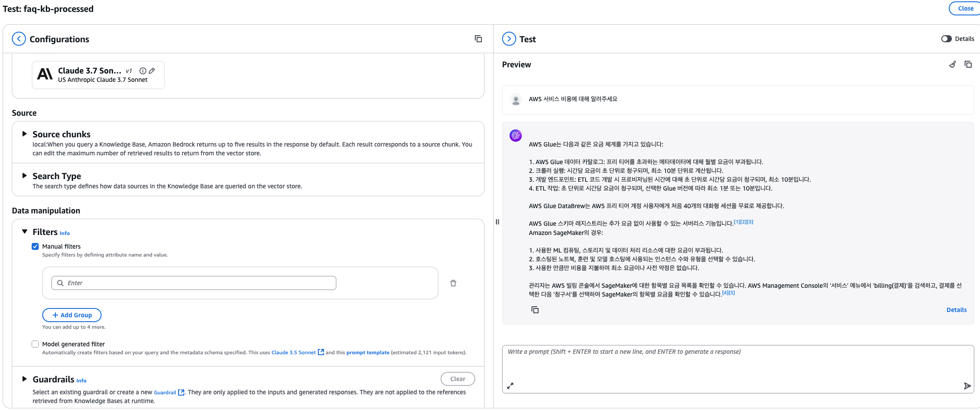Close the knowledge base test view
Viewport: 980px width, 411px height.
pyautogui.click(x=965, y=8)
